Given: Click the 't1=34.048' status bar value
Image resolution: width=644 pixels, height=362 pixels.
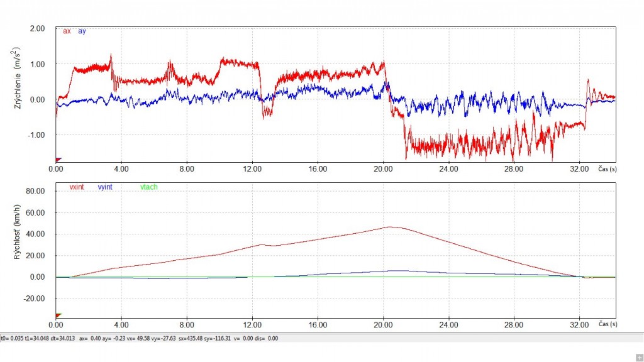Looking at the screenshot, I should [37, 339].
